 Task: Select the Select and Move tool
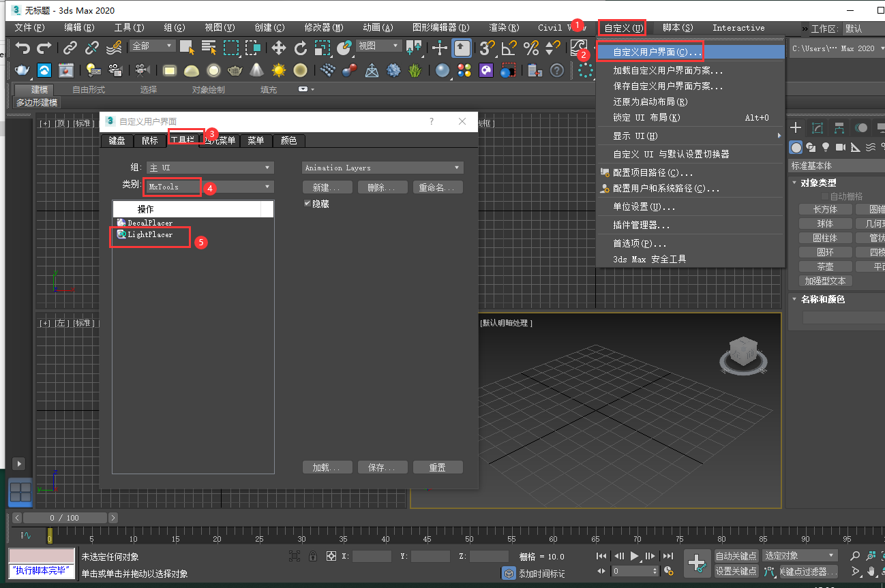tap(278, 48)
